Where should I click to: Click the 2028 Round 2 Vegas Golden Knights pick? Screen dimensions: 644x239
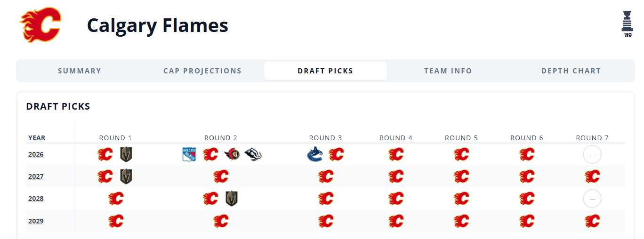click(x=232, y=199)
